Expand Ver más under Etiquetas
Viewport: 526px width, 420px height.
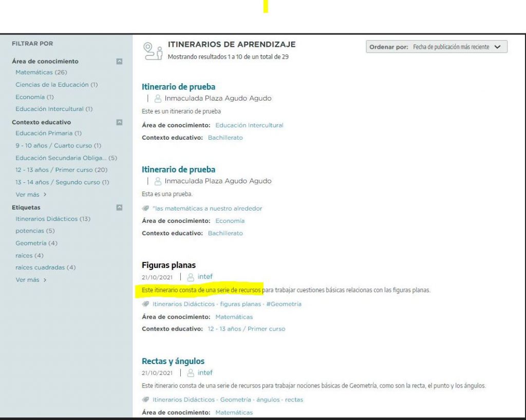(x=31, y=280)
